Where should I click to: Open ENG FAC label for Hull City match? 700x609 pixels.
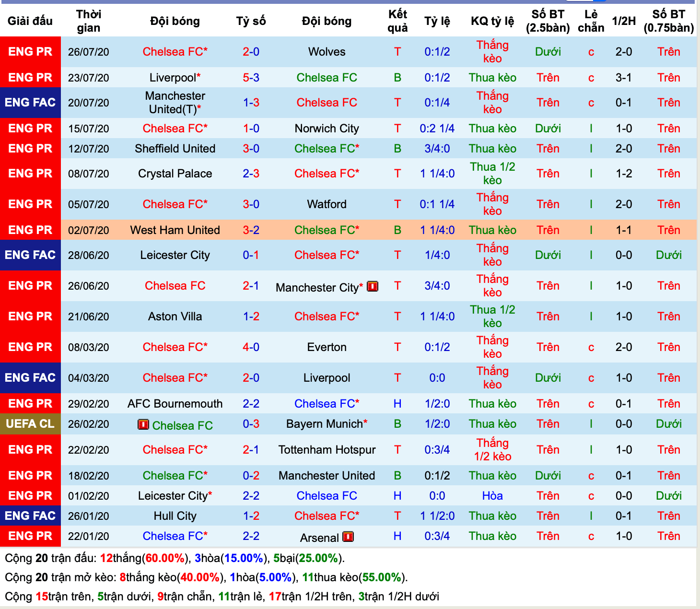[30, 516]
